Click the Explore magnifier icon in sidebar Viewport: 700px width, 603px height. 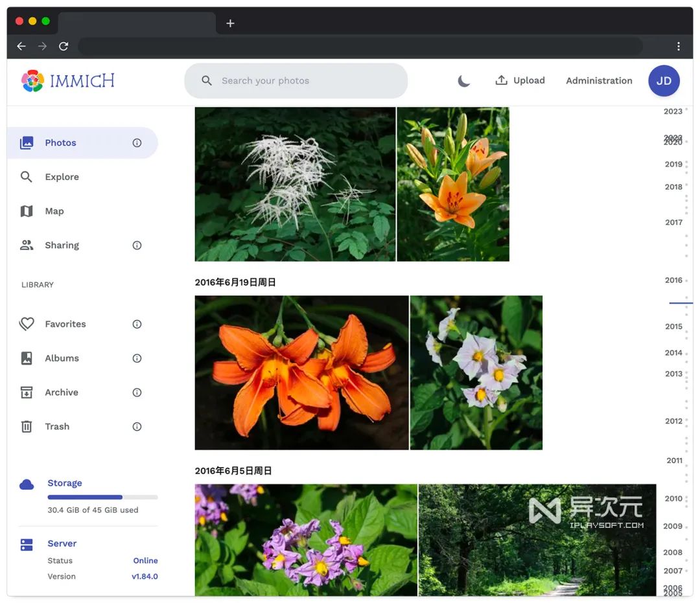27,177
